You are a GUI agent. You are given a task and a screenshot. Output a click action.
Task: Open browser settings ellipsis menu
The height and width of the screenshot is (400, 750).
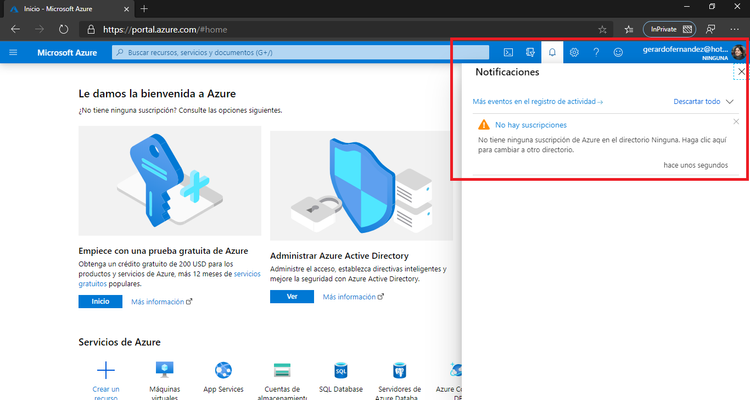735,29
